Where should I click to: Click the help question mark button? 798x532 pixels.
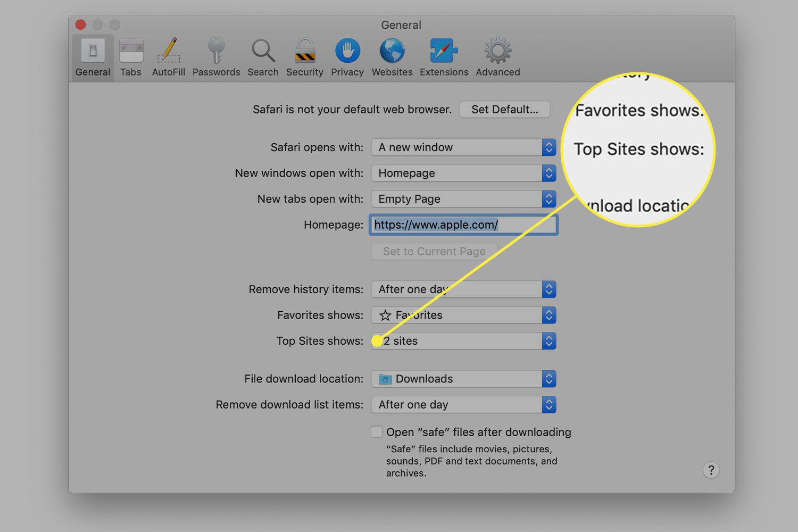pyautogui.click(x=711, y=470)
